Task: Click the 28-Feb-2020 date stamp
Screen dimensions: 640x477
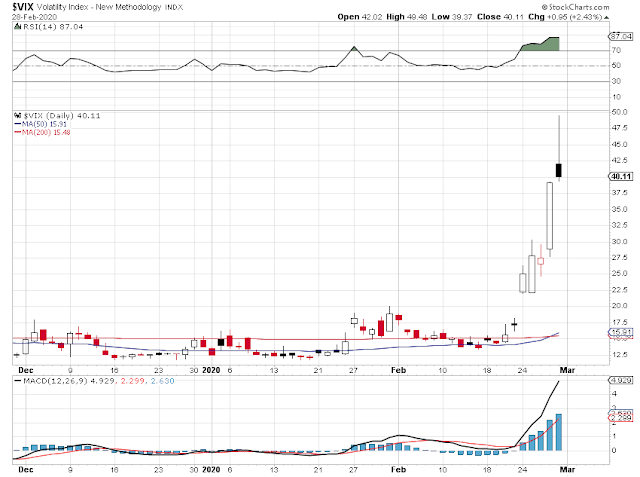Action: tap(34, 17)
